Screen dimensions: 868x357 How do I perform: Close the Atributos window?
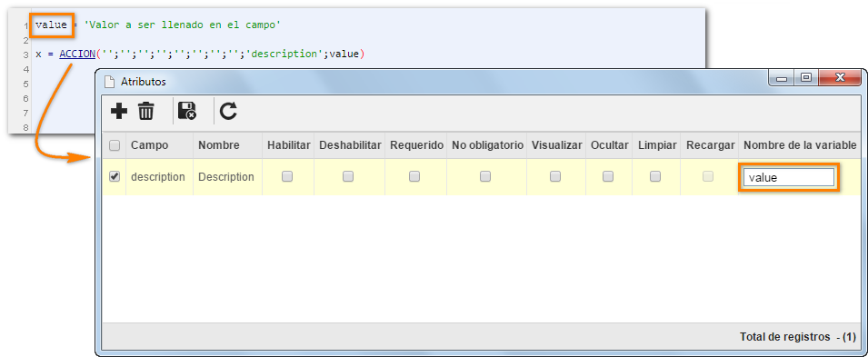click(x=840, y=78)
